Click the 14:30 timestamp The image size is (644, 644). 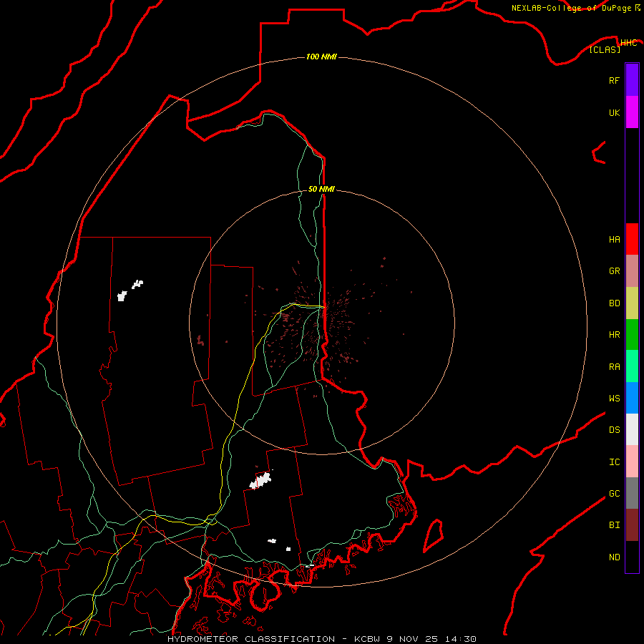460,639
